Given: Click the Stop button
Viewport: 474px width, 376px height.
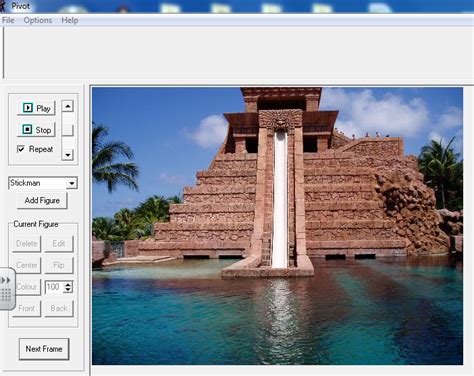Looking at the screenshot, I should coord(36,129).
